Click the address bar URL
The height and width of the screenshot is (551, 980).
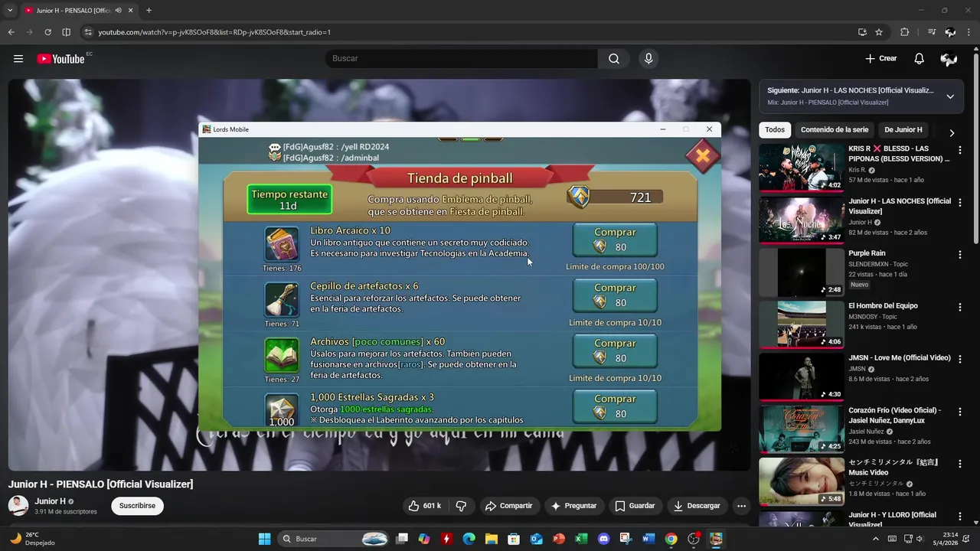click(214, 32)
